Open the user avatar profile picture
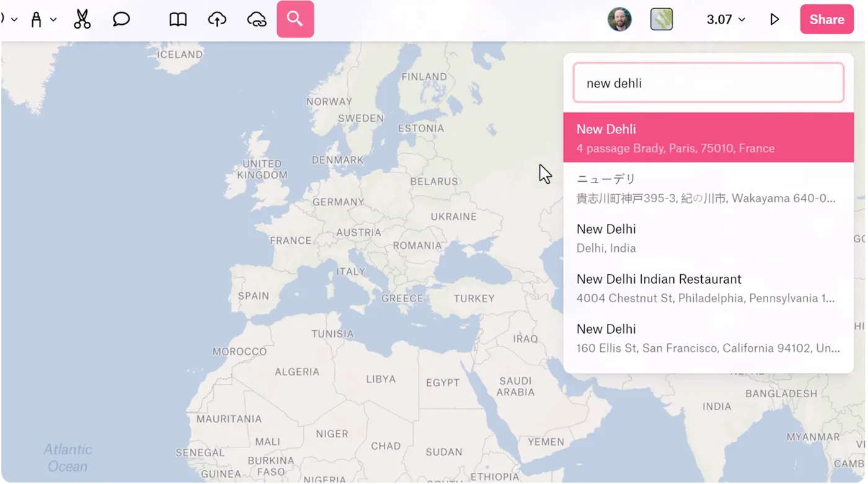Image resolution: width=868 pixels, height=484 pixels. point(619,19)
